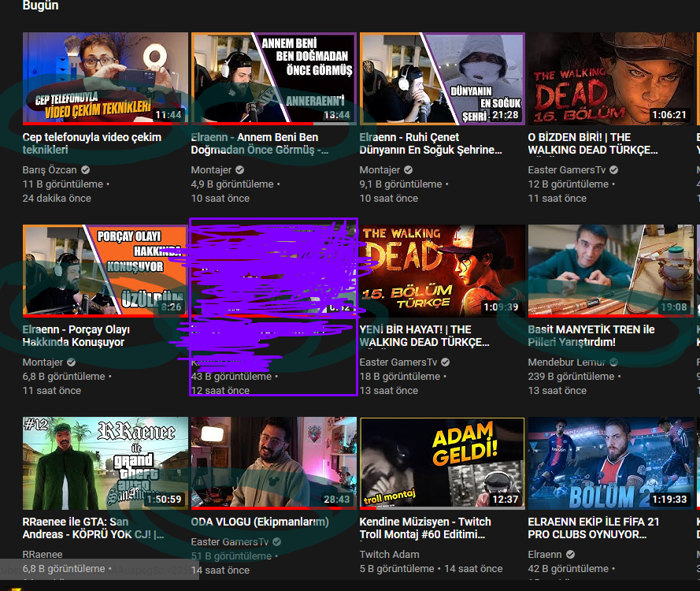
Task: Click '42 B görüntüleme' text
Action: (x=569, y=569)
